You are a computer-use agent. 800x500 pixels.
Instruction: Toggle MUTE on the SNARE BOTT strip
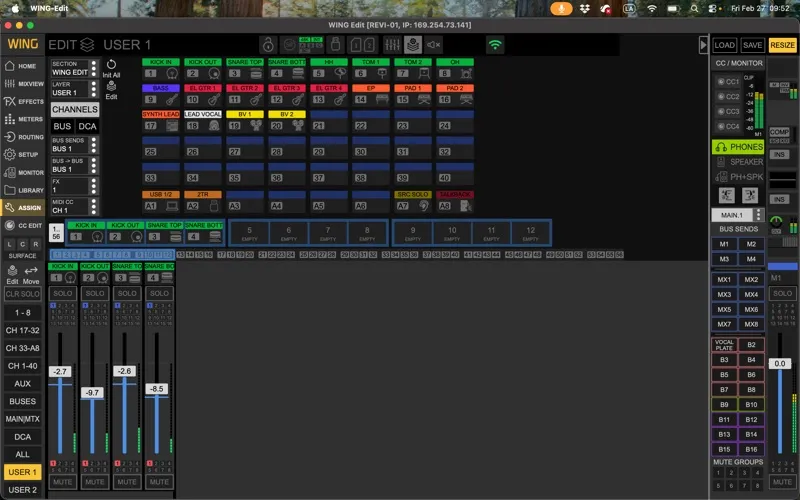click(x=159, y=482)
